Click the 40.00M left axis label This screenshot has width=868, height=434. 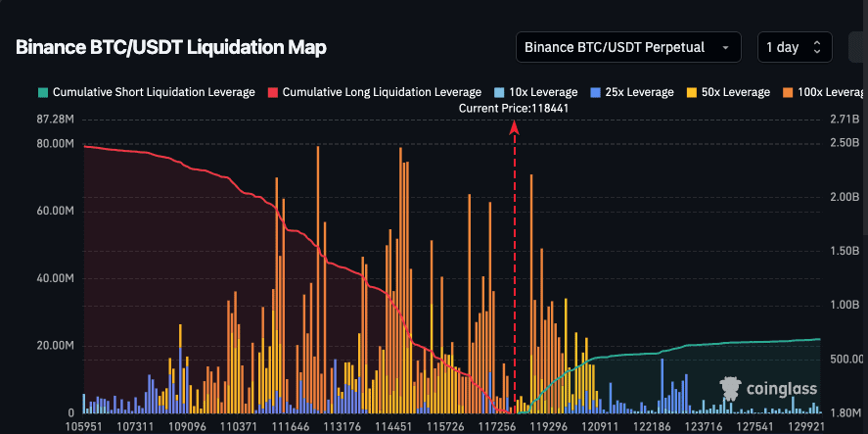(x=56, y=278)
